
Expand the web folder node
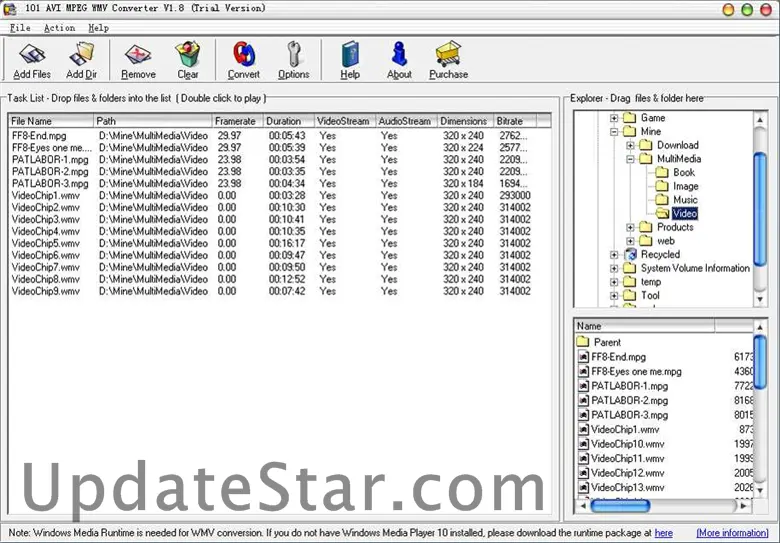[x=630, y=241]
